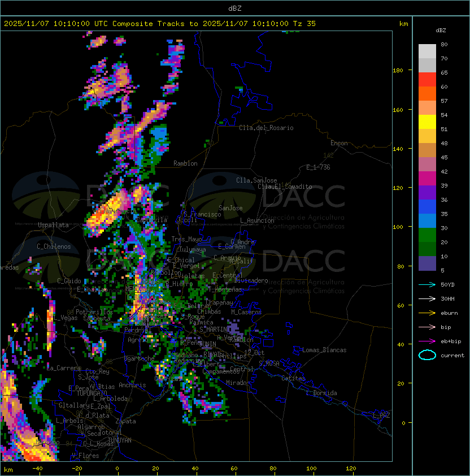Click the La_Carrera place label

(x=64, y=368)
